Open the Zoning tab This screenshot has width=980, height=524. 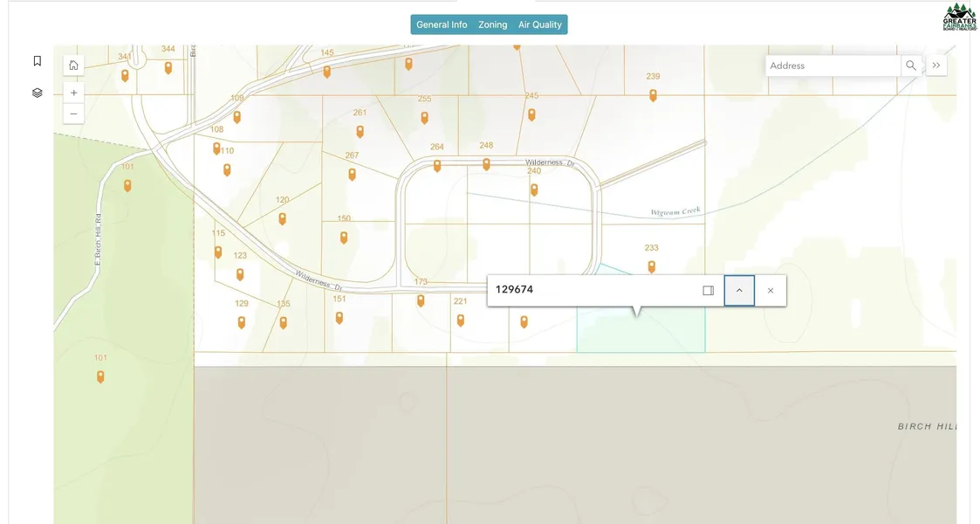click(492, 24)
